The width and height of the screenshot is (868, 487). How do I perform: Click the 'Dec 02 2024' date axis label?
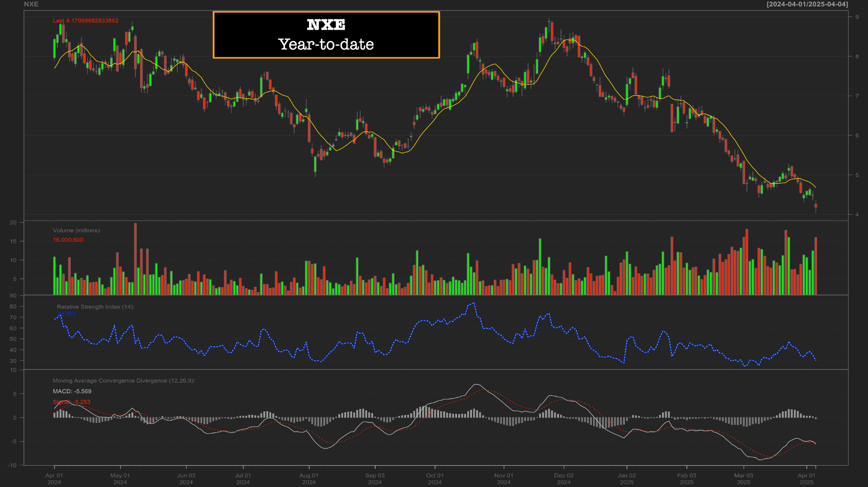coord(564,478)
